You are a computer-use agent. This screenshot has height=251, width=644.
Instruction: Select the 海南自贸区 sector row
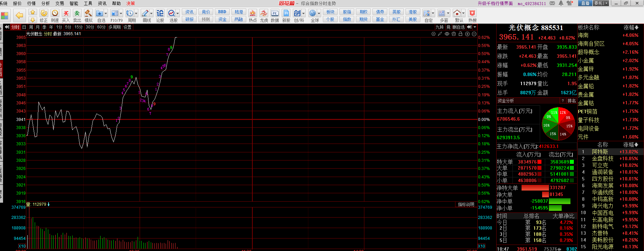click(611, 44)
